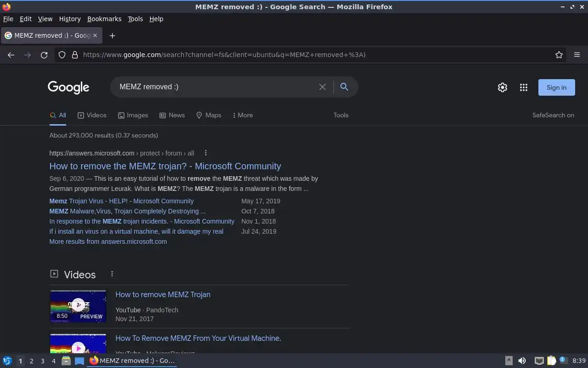The width and height of the screenshot is (588, 368).
Task: Switch to workspace 3
Action: (x=42, y=361)
